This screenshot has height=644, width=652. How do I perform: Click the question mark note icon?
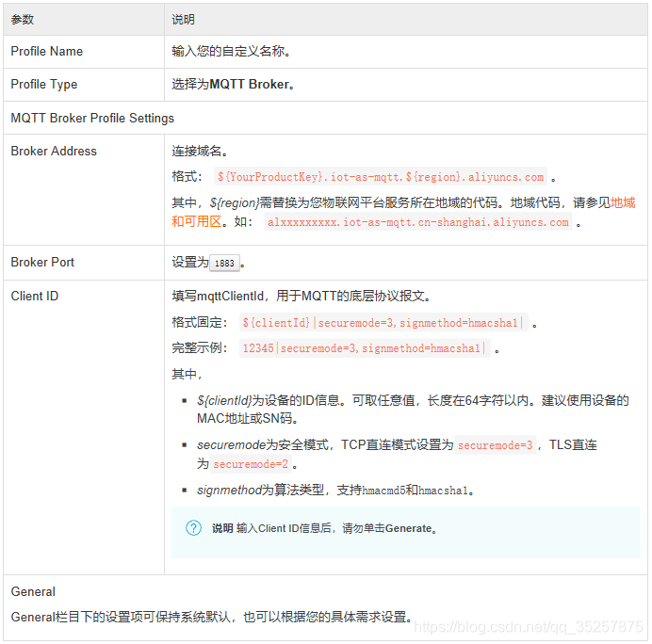click(x=193, y=528)
